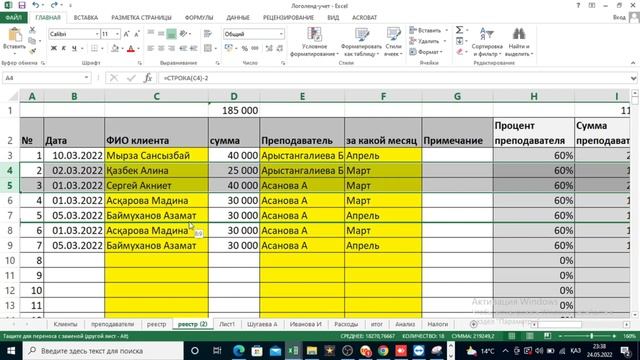Viewport: 640px width, 360px height.
Task: Toggle Underline (Ч) formatting
Action: pyautogui.click(x=74, y=49)
